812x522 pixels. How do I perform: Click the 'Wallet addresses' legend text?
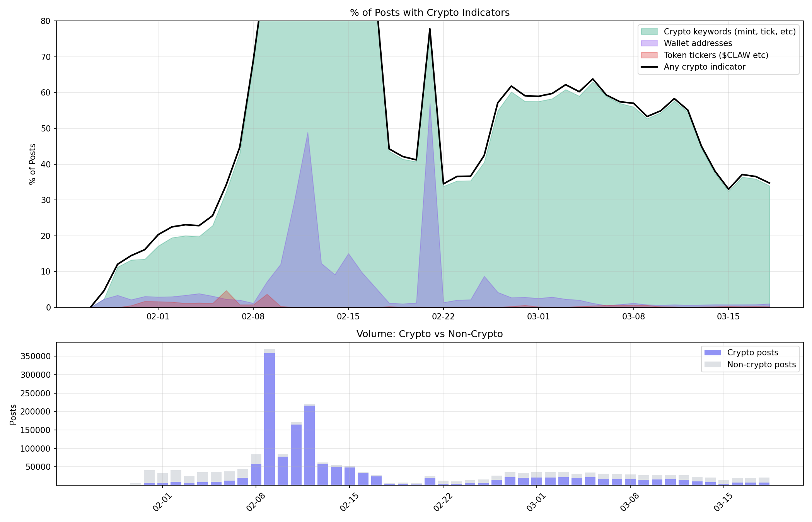[x=698, y=43]
